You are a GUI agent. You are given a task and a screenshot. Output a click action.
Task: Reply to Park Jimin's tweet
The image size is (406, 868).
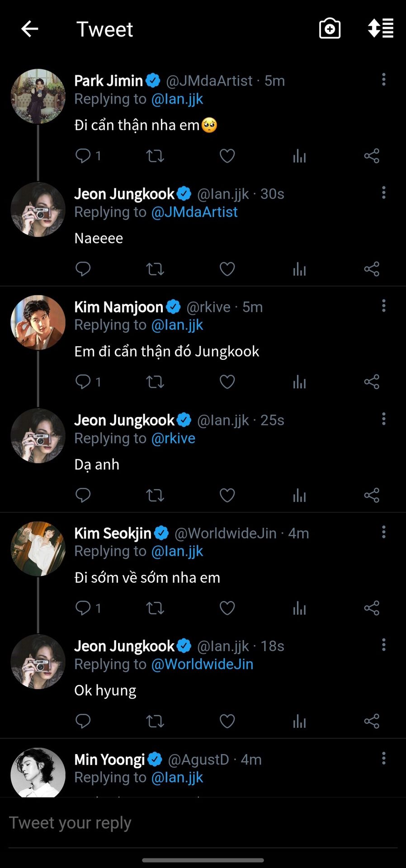pyautogui.click(x=83, y=156)
